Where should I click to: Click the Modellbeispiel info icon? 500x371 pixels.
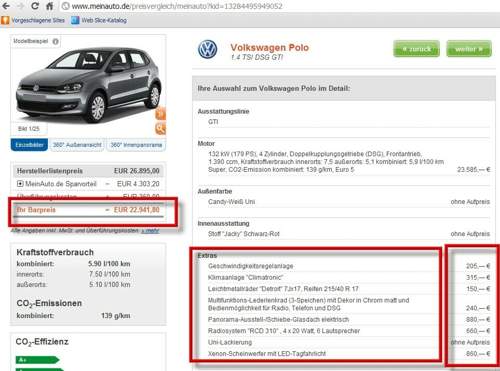pyautogui.click(x=56, y=41)
